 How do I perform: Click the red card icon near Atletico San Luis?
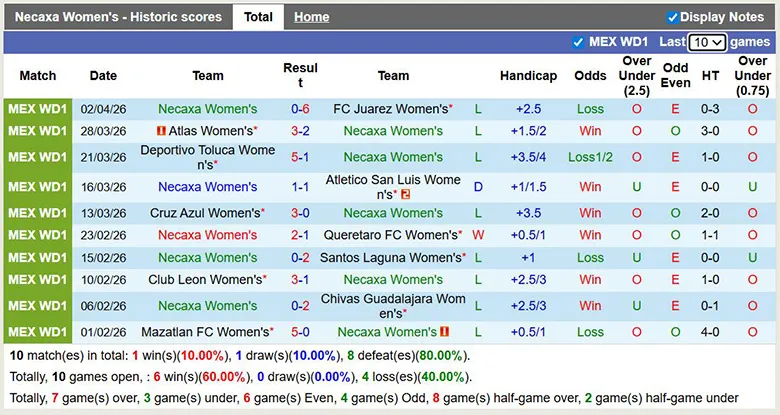pyautogui.click(x=407, y=195)
